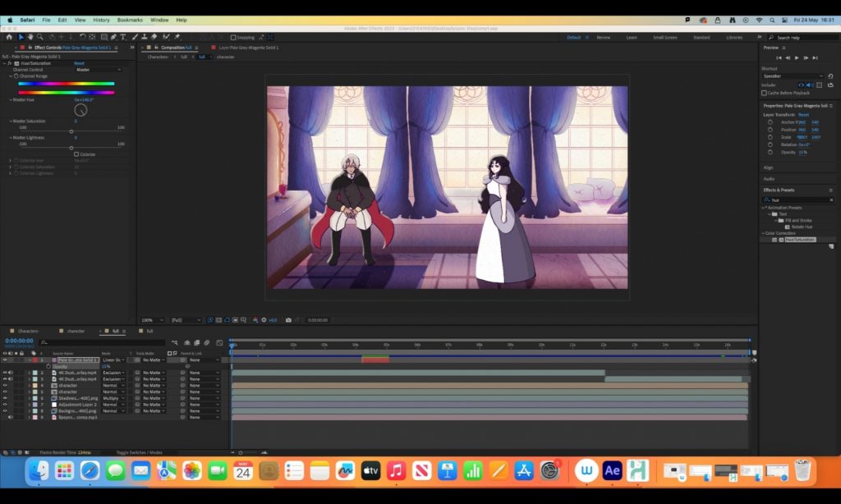Jump to last frame in Preview panel
841x504 pixels.
[815, 57]
